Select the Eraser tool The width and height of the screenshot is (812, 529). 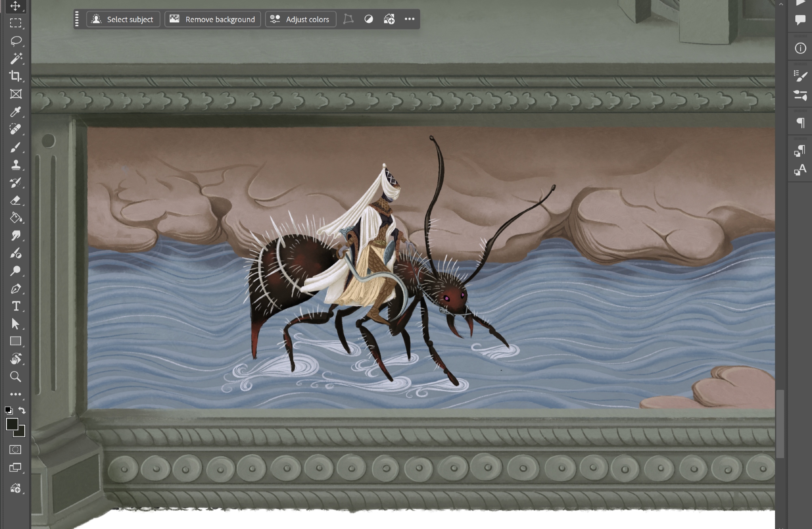(x=15, y=200)
